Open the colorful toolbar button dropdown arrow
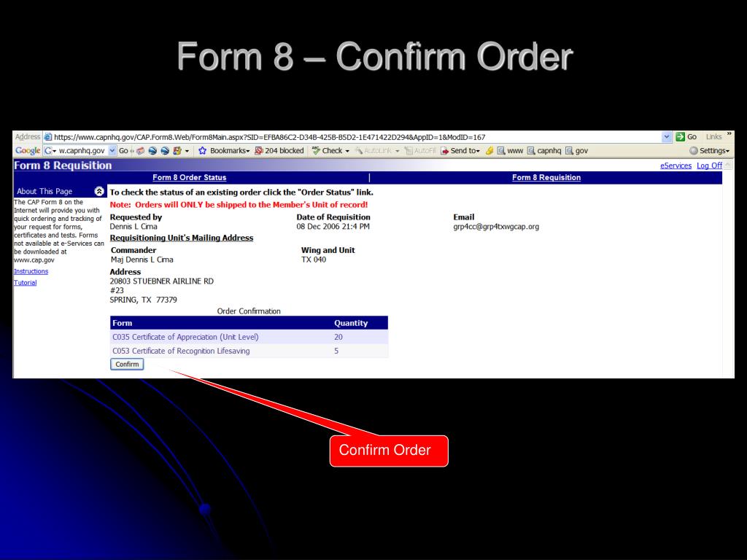The image size is (747, 560). click(x=187, y=152)
